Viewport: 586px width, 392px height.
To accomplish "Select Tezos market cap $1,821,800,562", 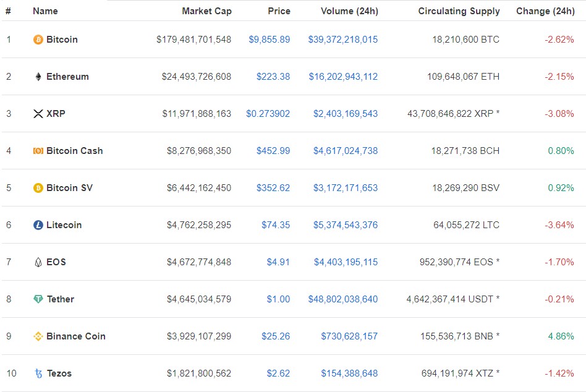I will coord(199,373).
